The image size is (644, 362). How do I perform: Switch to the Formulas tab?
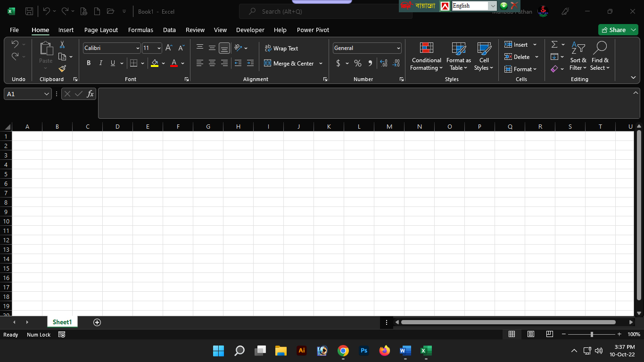(x=140, y=30)
